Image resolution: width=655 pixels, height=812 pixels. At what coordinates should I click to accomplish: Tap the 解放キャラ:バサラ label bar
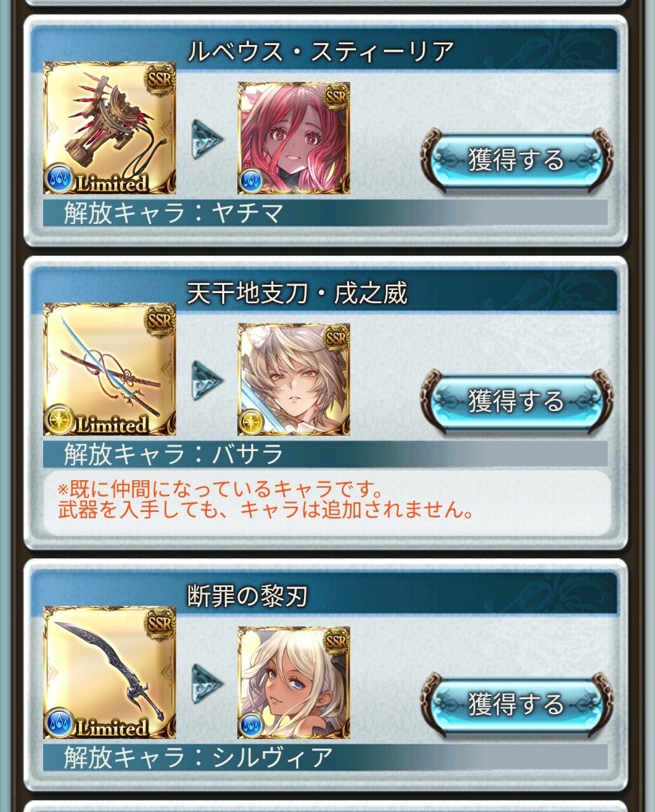pos(325,454)
